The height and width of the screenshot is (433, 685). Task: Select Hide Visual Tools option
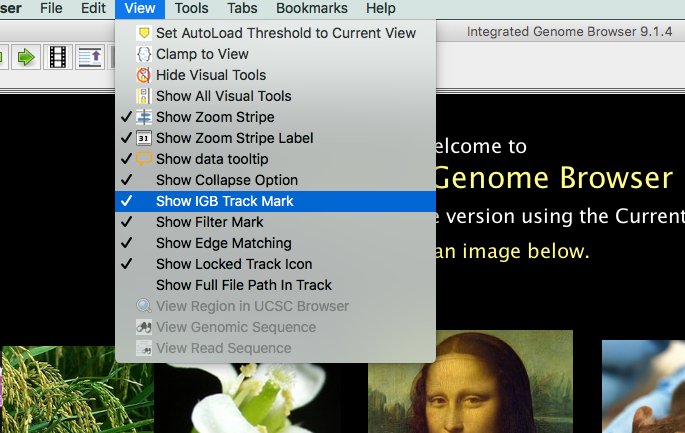210,75
